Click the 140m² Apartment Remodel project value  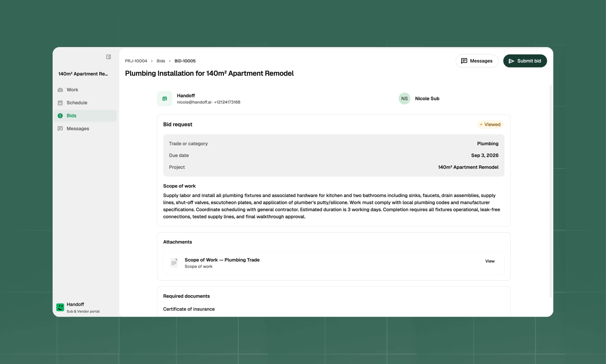click(468, 167)
